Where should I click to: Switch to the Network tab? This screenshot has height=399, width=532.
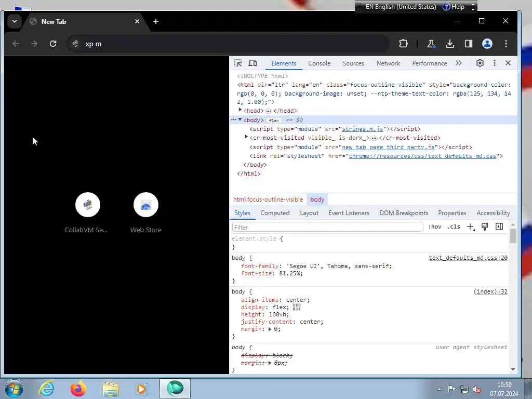click(x=388, y=63)
